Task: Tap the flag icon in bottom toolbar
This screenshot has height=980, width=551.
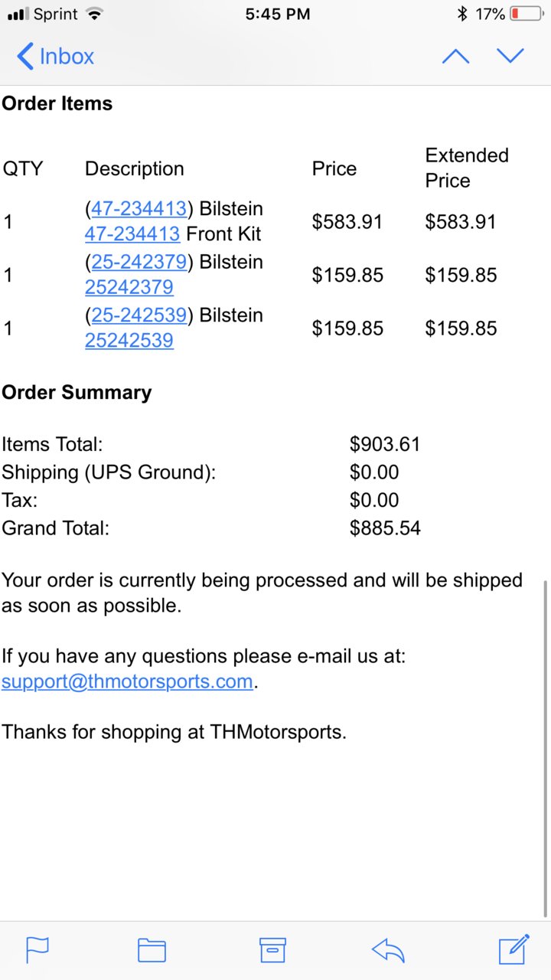Action: click(37, 950)
